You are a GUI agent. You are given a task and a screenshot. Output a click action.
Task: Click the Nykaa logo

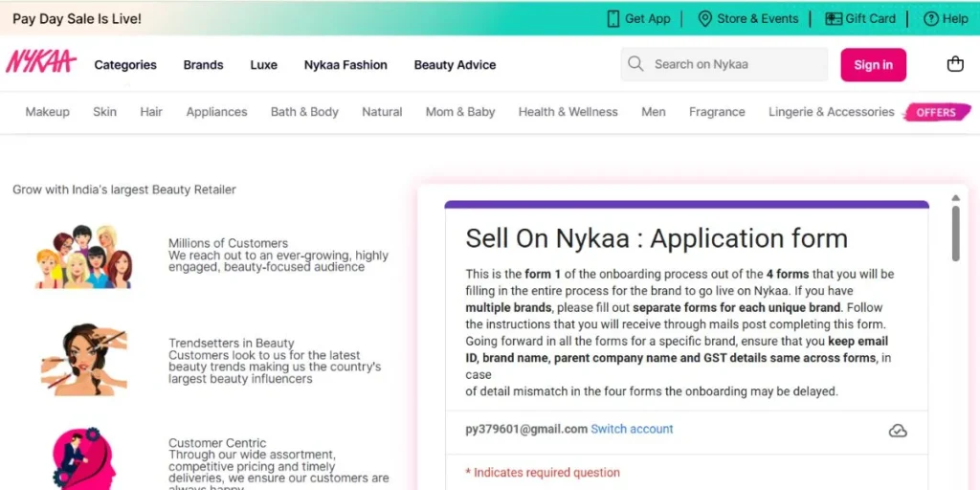point(41,62)
